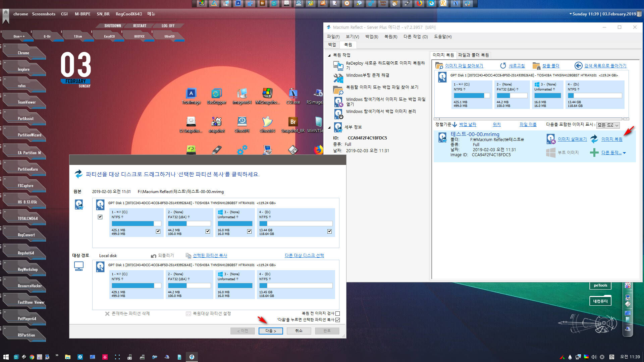The image size is (644, 362).
Task: Open the 도움말(H) menu
Action: [443, 37]
